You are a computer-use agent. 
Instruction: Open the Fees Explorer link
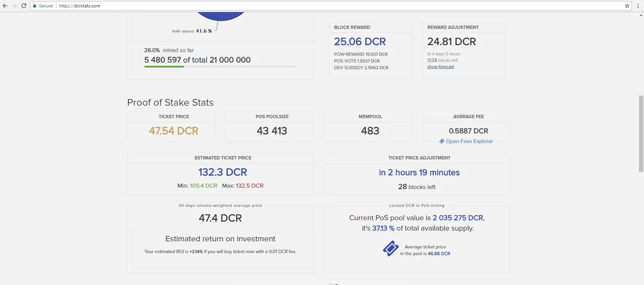pos(469,141)
